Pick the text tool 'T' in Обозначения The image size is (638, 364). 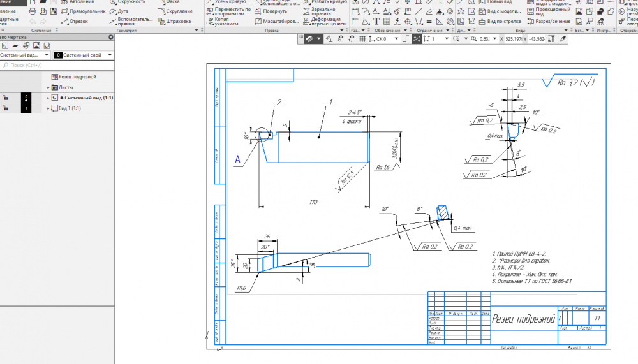pyautogui.click(x=376, y=21)
